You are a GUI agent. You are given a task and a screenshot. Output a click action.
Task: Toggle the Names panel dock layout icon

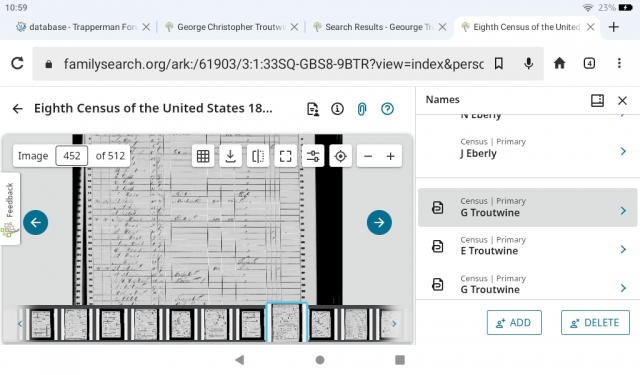click(598, 100)
